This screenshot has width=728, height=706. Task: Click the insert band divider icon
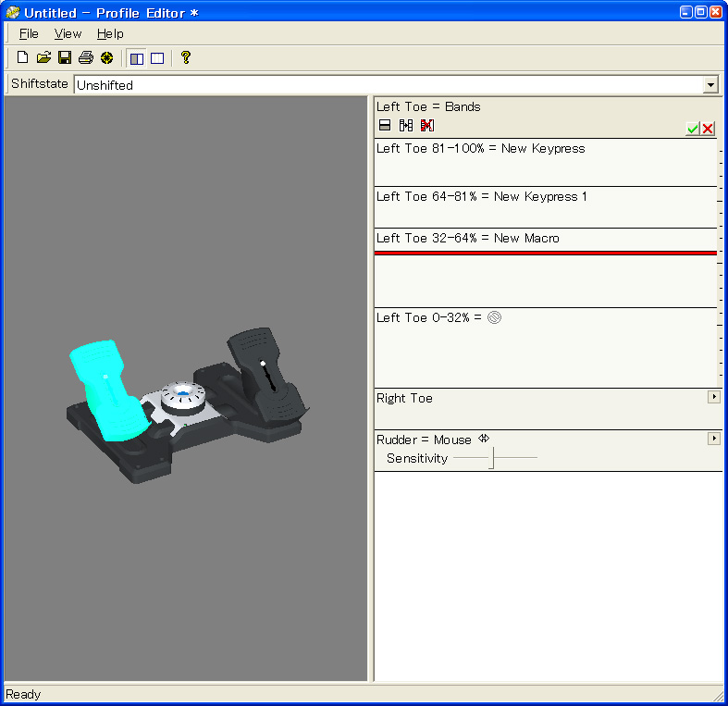406,126
